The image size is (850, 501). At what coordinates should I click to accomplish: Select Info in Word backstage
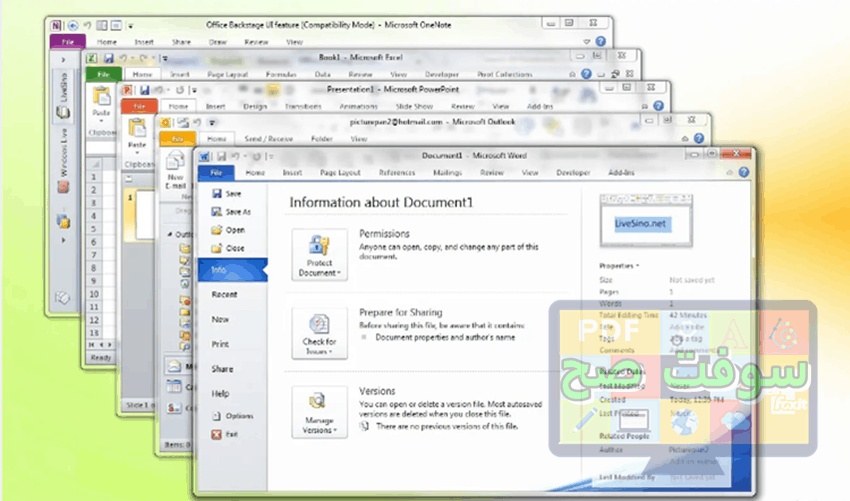coord(233,269)
